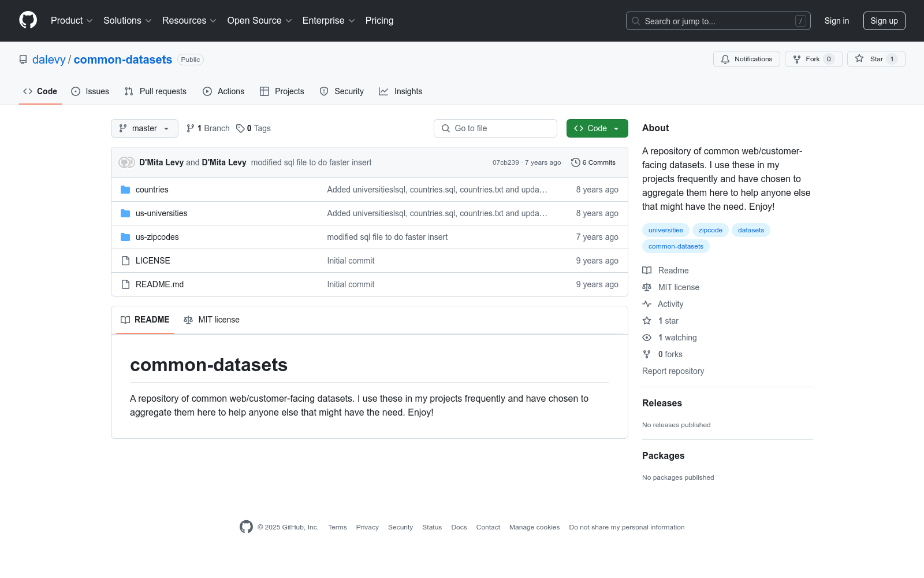This screenshot has height=578, width=924.
Task: View the 6 Commits history
Action: click(594, 162)
